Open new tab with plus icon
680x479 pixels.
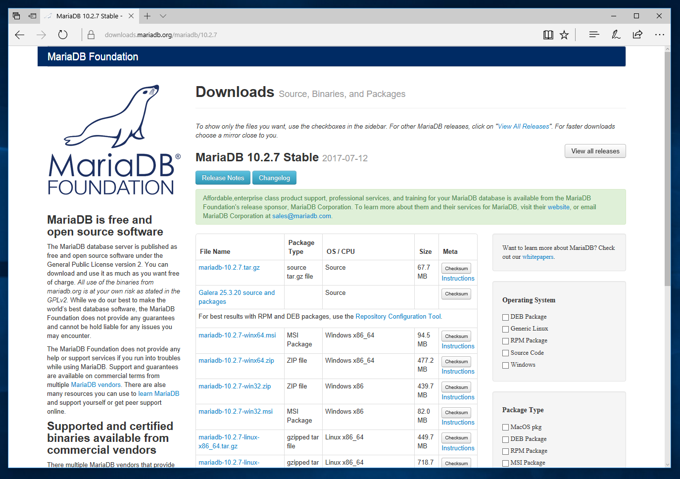[147, 16]
